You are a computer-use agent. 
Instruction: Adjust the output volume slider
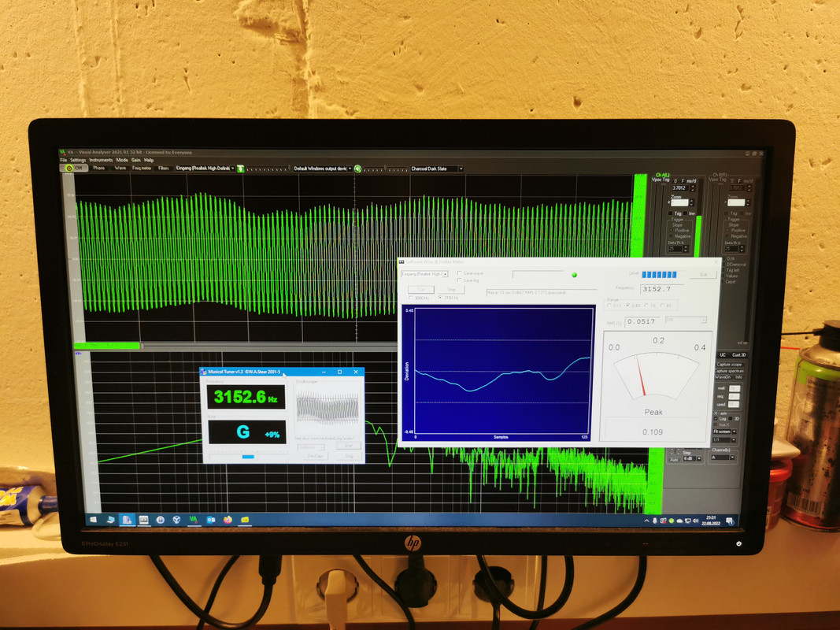click(386, 169)
